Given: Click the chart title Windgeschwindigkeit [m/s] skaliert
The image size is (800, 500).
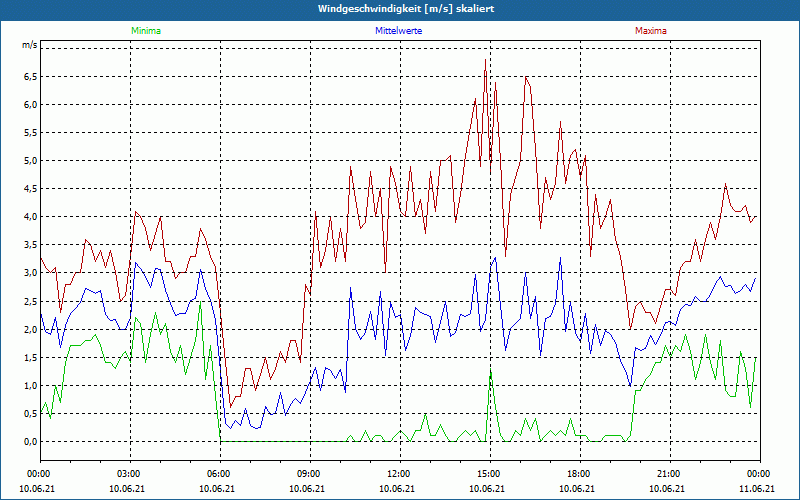Looking at the screenshot, I should pos(406,9).
